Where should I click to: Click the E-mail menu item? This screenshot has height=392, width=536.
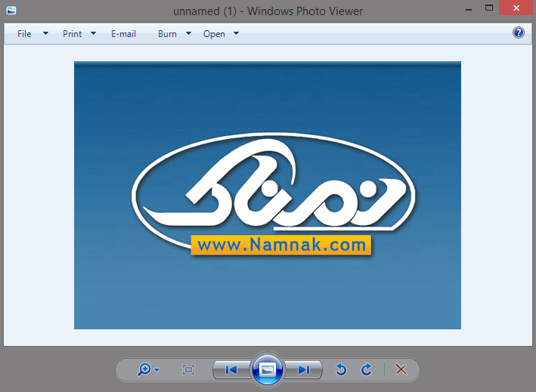123,34
